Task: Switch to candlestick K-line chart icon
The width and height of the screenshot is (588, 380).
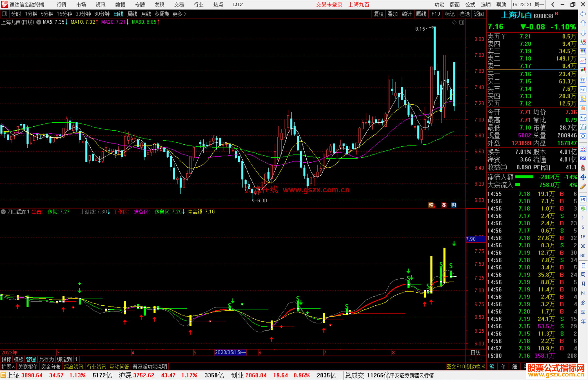Action: (x=583, y=70)
